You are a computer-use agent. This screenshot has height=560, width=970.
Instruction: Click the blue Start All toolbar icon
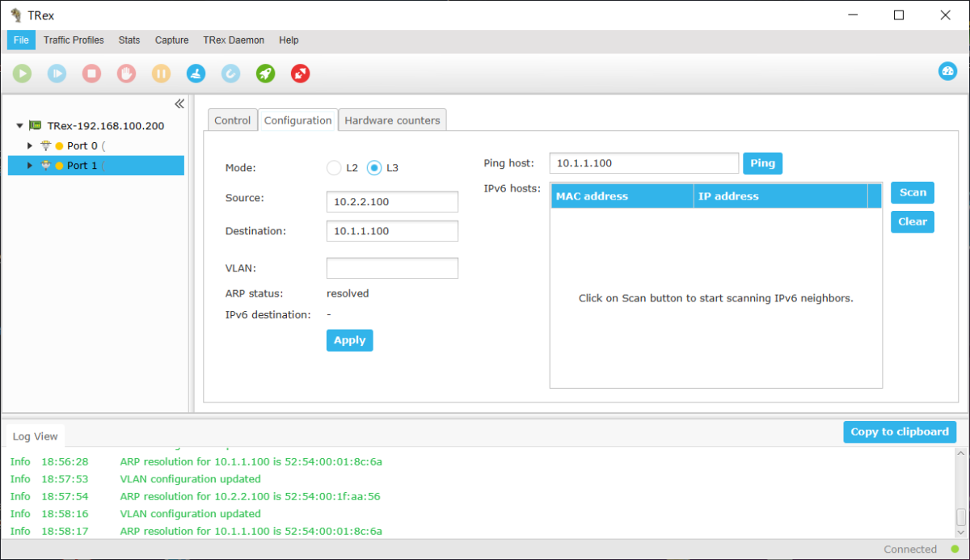pos(57,74)
